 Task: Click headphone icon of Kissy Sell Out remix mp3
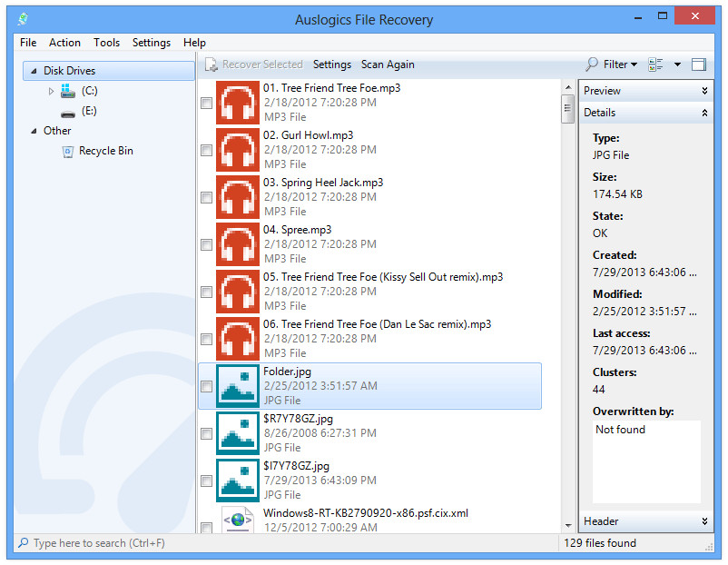click(x=237, y=292)
